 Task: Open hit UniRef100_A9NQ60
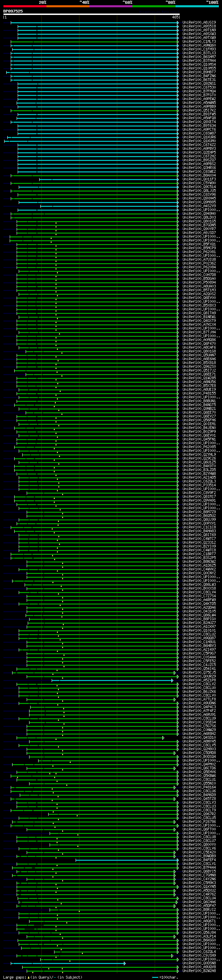pos(199,45)
